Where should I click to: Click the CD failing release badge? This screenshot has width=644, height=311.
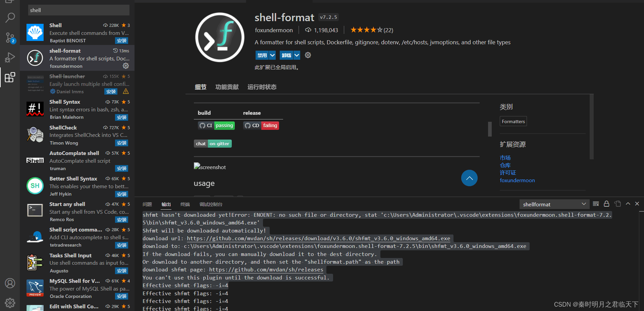pos(261,125)
